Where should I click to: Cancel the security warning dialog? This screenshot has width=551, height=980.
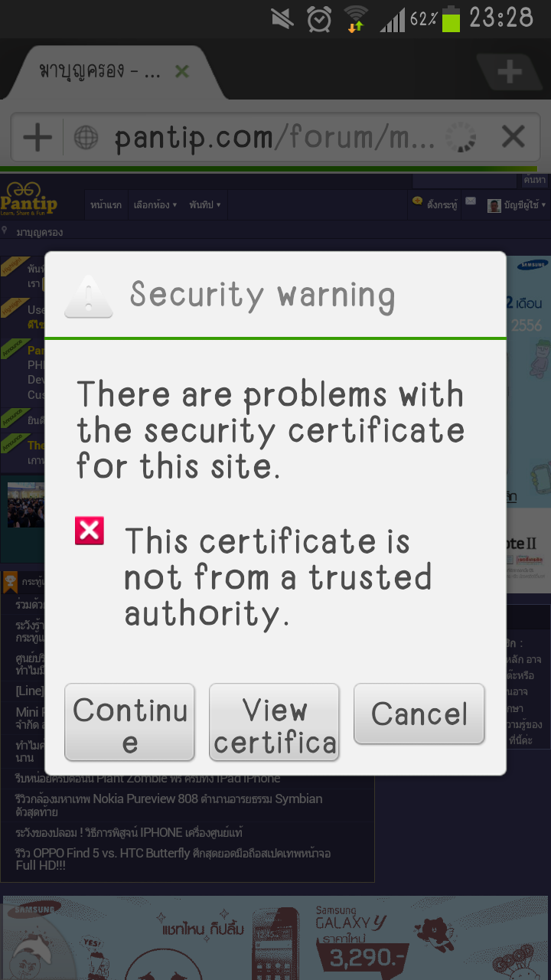(419, 714)
